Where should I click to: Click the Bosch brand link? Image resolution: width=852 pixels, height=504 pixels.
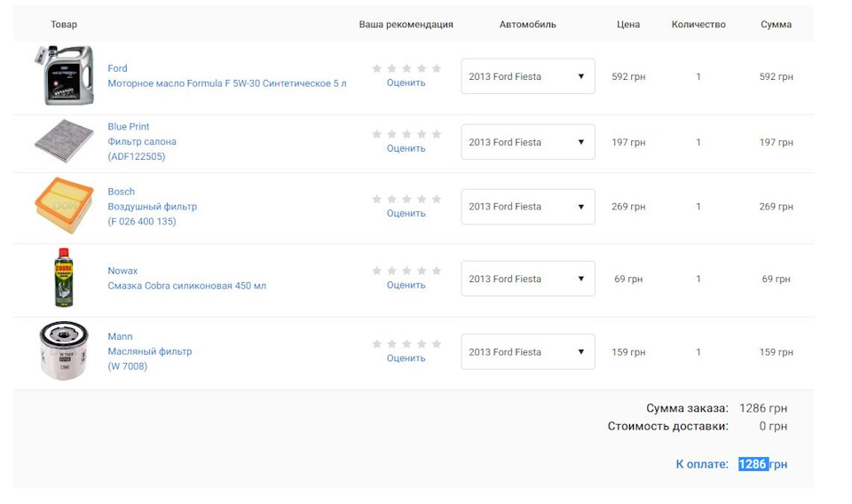[122, 192]
